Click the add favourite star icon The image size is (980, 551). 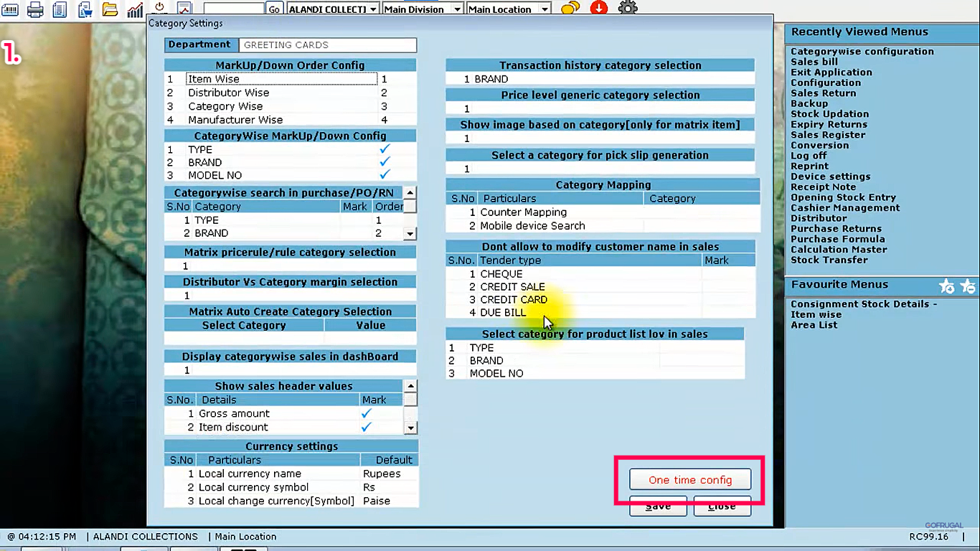click(x=947, y=286)
